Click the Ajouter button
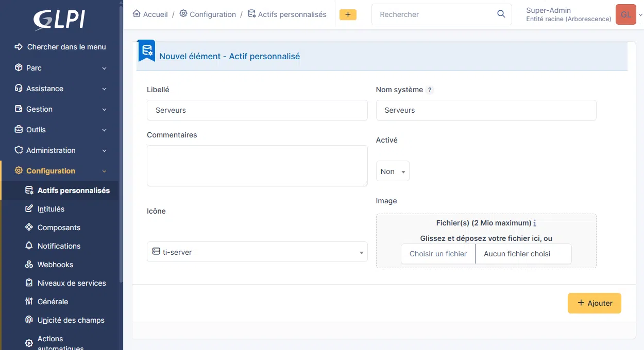The width and height of the screenshot is (644, 350). [594, 303]
